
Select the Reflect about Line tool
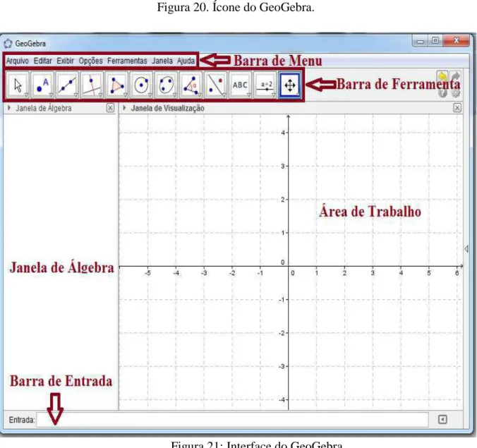click(216, 85)
